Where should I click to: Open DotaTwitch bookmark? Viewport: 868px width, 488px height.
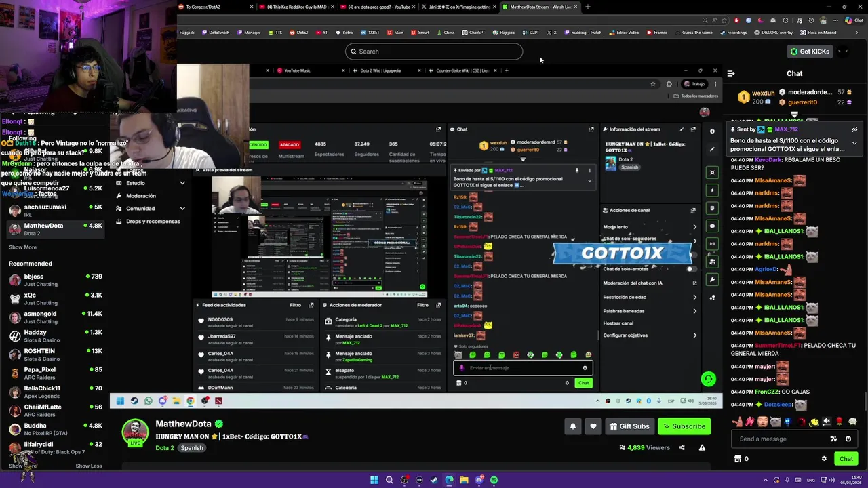216,33
